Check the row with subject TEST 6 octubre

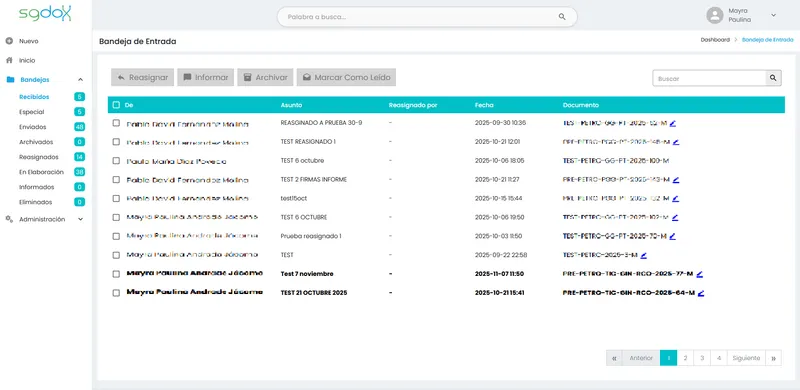(116, 161)
